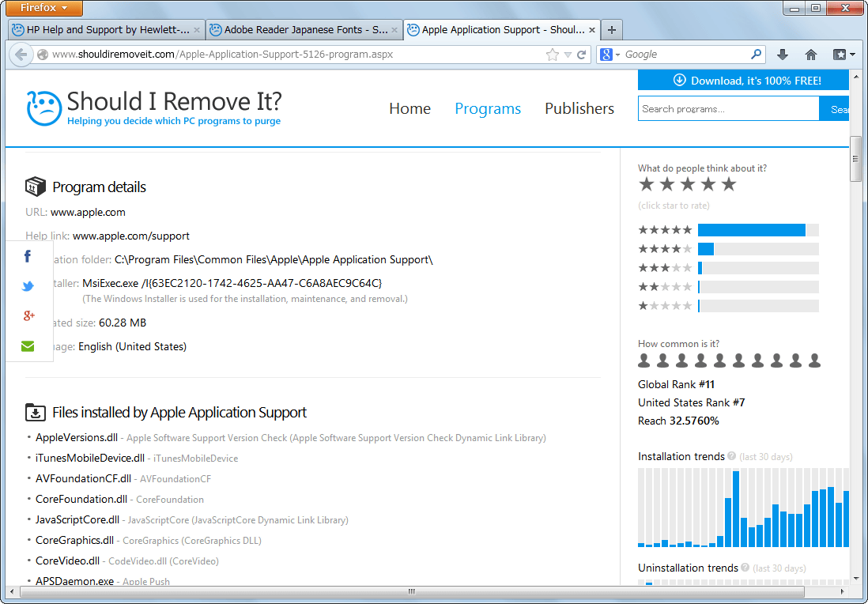The width and height of the screenshot is (868, 604).
Task: Click the United States Rank #7 text
Action: 692,402
